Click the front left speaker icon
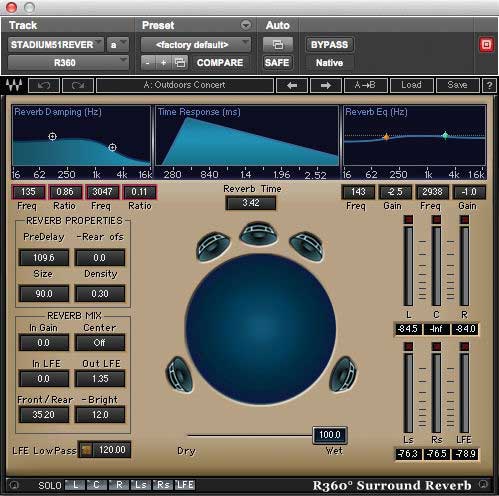The image size is (499, 496). pos(213,246)
